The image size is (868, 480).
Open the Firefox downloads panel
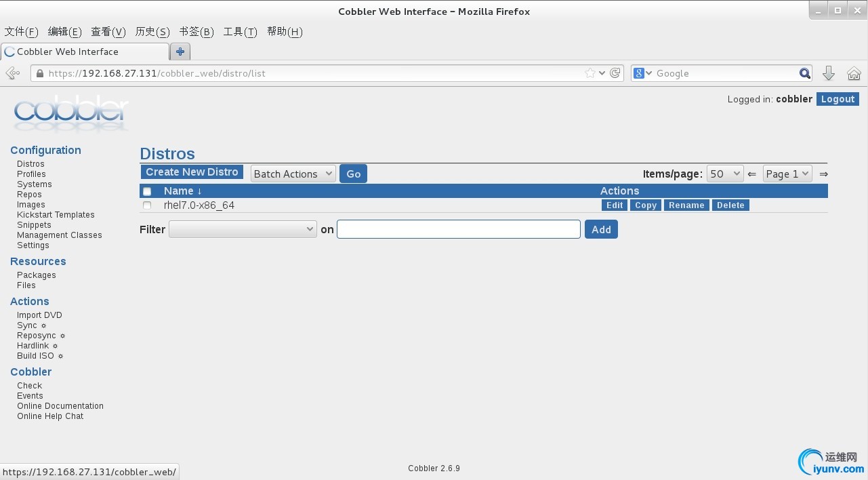click(828, 73)
